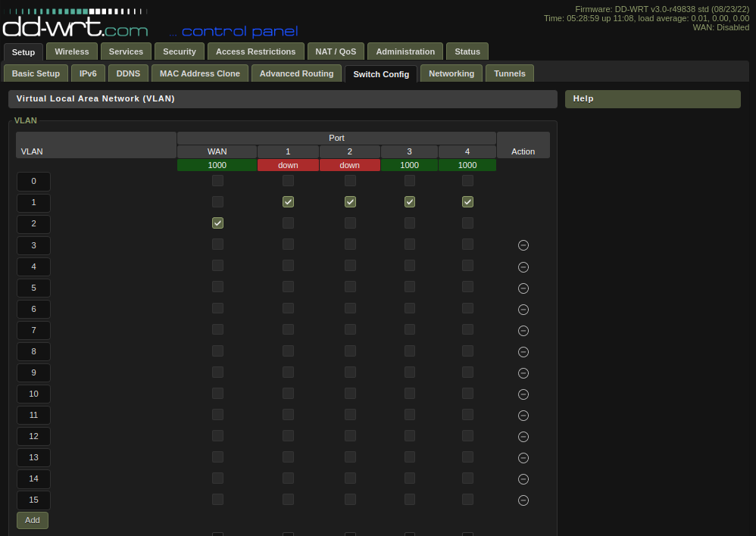Go to the Administration tab

pyautogui.click(x=405, y=51)
